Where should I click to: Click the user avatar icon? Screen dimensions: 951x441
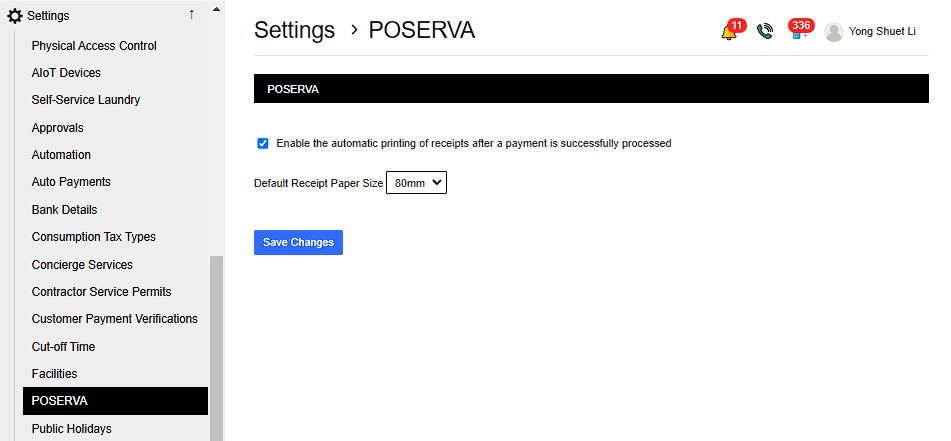point(834,32)
